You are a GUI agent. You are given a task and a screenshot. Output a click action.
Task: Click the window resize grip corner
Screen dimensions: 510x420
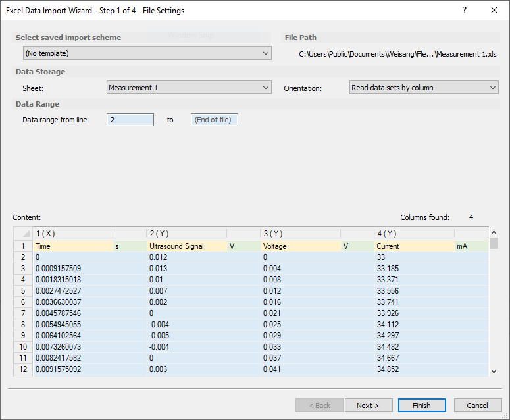coord(506,416)
